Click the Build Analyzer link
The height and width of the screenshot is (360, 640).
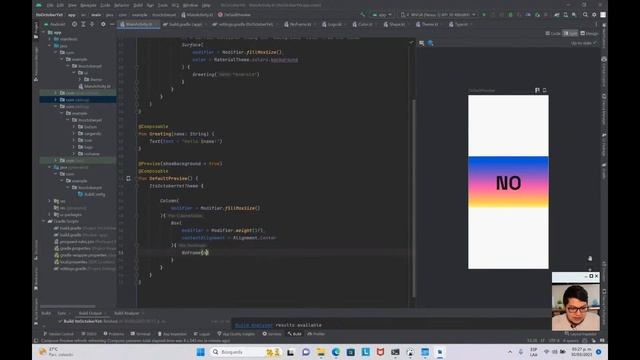point(253,325)
